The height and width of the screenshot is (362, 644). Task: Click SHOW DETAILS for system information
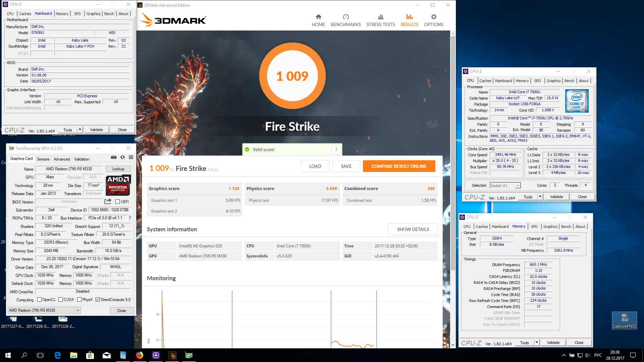[x=413, y=229]
